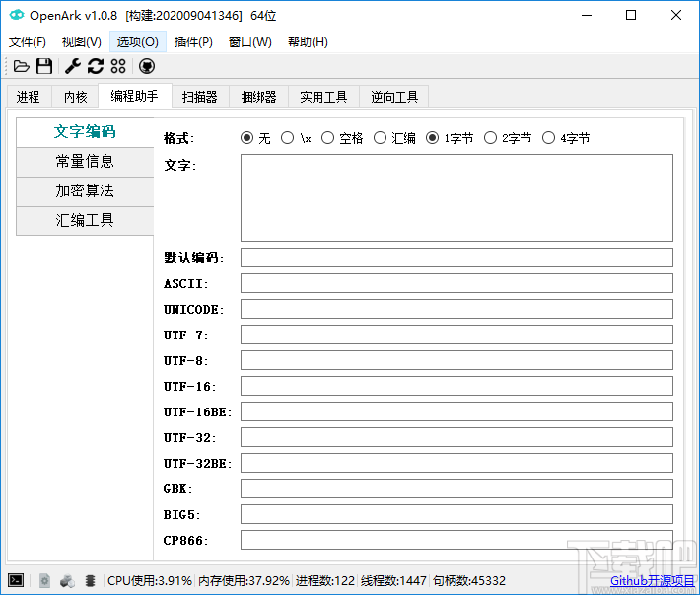Viewport: 700px width, 595px height.
Task: Select the 编程助手 tab
Action: click(134, 96)
